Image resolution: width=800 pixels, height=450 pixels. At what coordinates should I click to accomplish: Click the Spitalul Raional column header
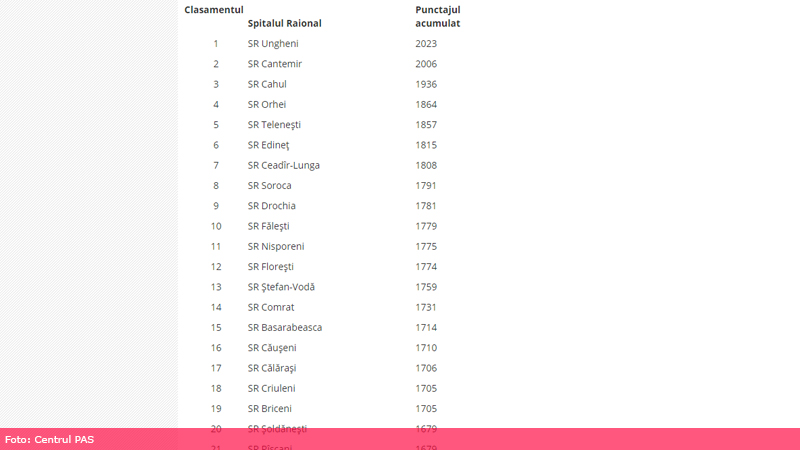pos(284,23)
